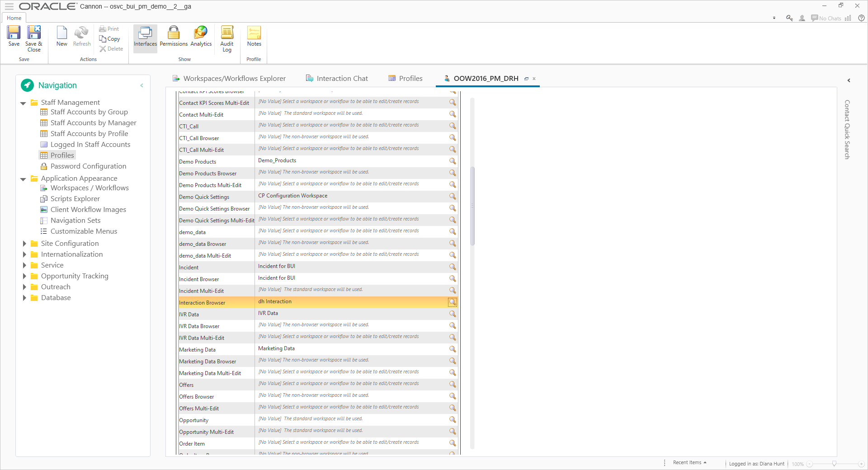Click search icon for Interaction Browser row

pos(453,302)
